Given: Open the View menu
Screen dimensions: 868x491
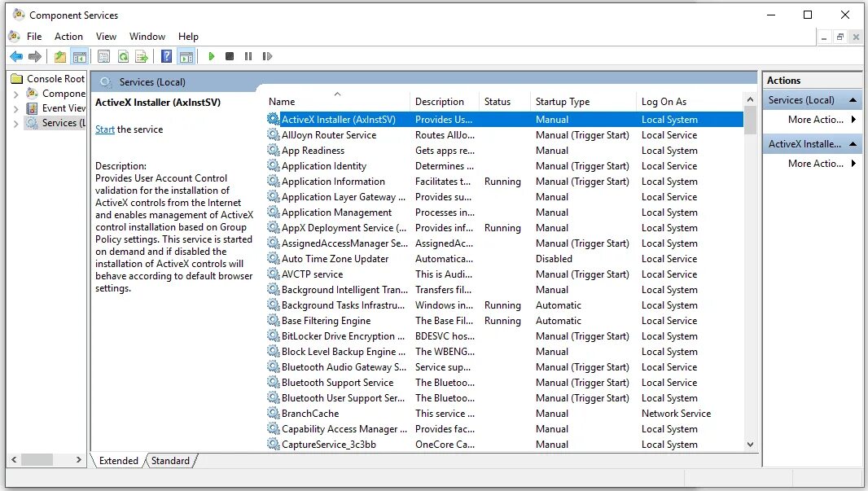Looking at the screenshot, I should coord(106,37).
